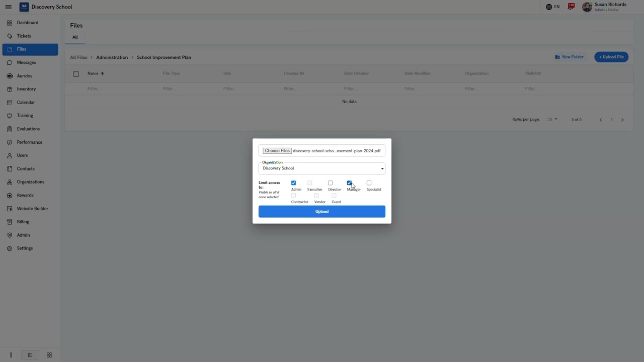Image resolution: width=644 pixels, height=362 pixels.
Task: Uncheck the Manager access checkbox
Action: (349, 183)
